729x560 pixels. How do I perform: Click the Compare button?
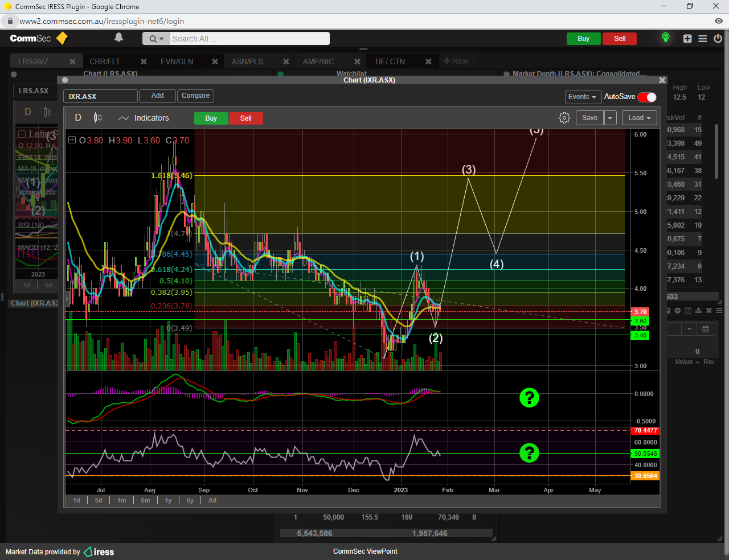coord(195,96)
